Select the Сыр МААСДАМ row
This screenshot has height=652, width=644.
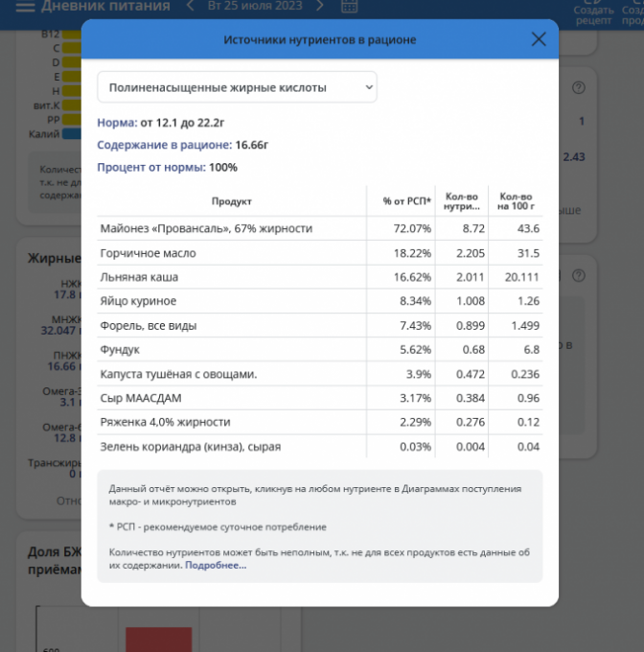click(320, 398)
